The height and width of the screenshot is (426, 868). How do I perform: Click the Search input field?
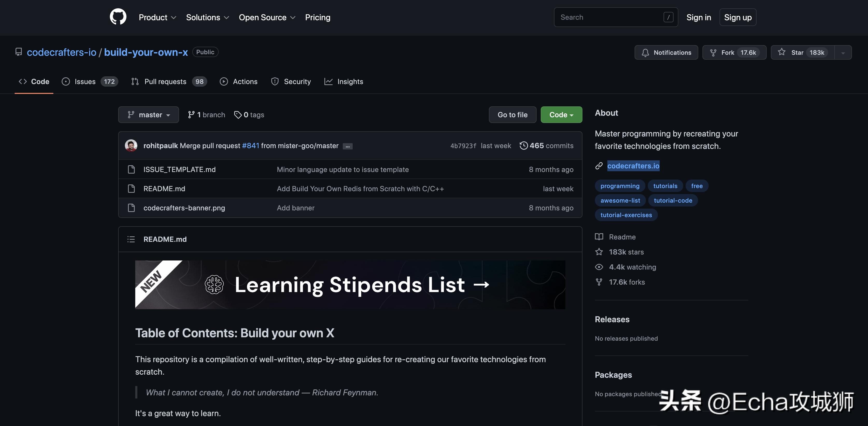click(x=610, y=17)
